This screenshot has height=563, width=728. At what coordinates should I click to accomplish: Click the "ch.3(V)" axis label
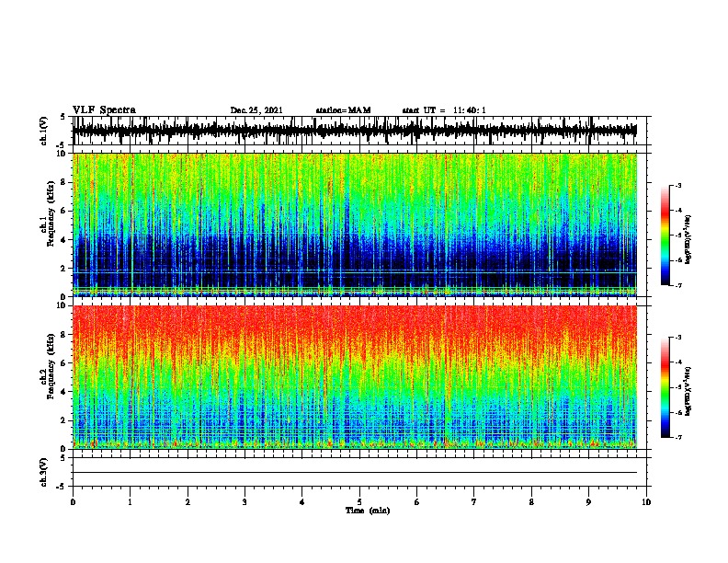coord(44,472)
